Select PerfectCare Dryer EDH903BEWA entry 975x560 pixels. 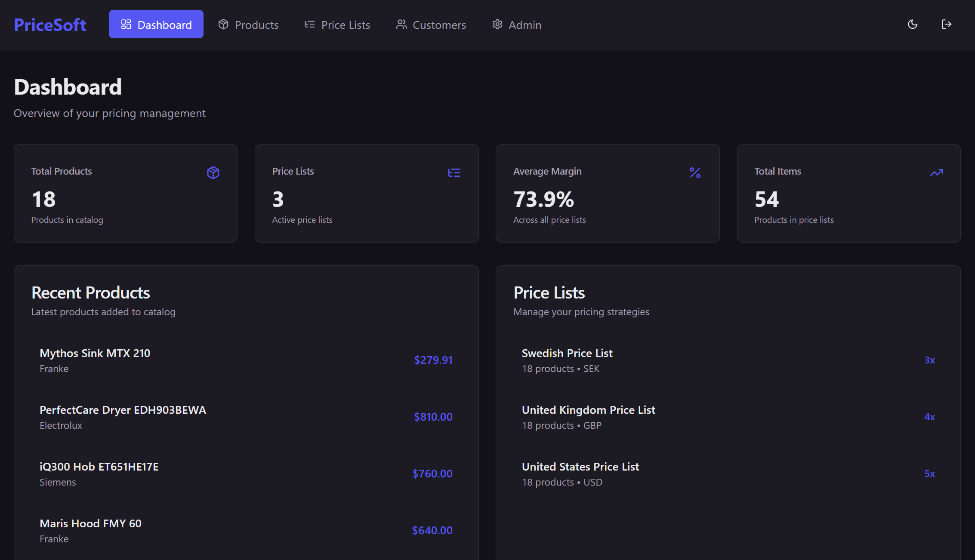pos(123,410)
